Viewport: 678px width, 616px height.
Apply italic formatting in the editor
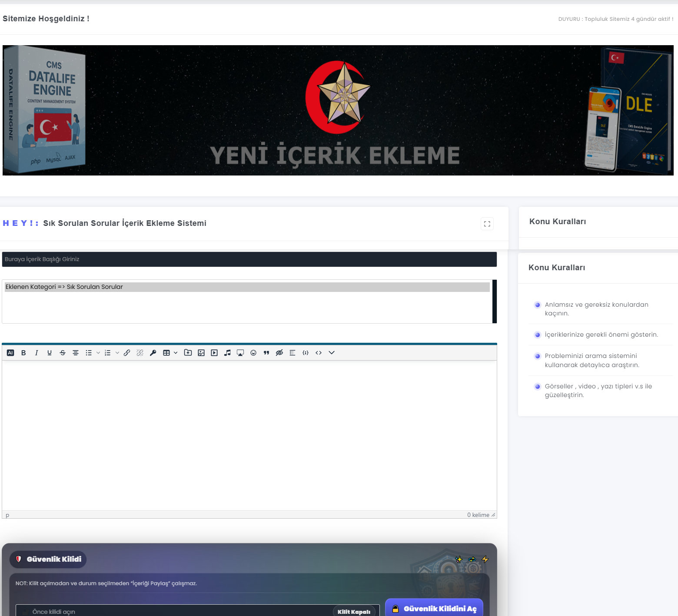pos(37,353)
